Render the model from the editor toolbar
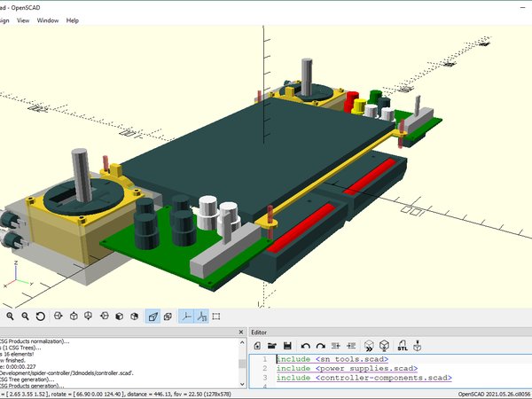Image resolution: width=532 pixels, height=399 pixels. (x=384, y=345)
